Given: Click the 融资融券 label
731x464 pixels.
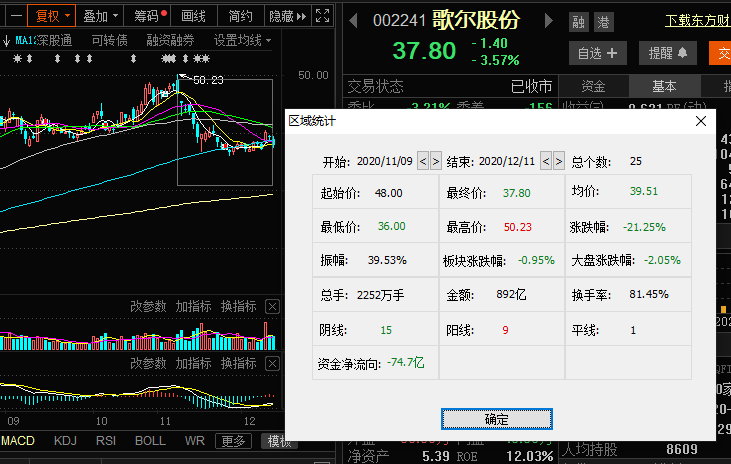Looking at the screenshot, I should [x=170, y=41].
